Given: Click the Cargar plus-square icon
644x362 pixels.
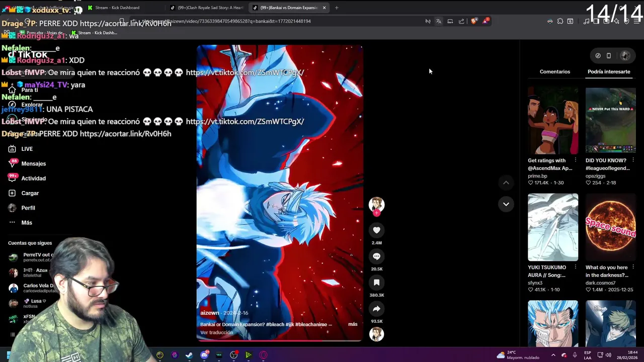Looking at the screenshot, I should click(12, 193).
